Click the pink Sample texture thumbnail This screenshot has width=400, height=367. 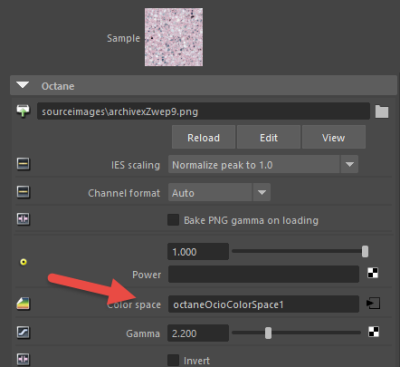point(174,37)
